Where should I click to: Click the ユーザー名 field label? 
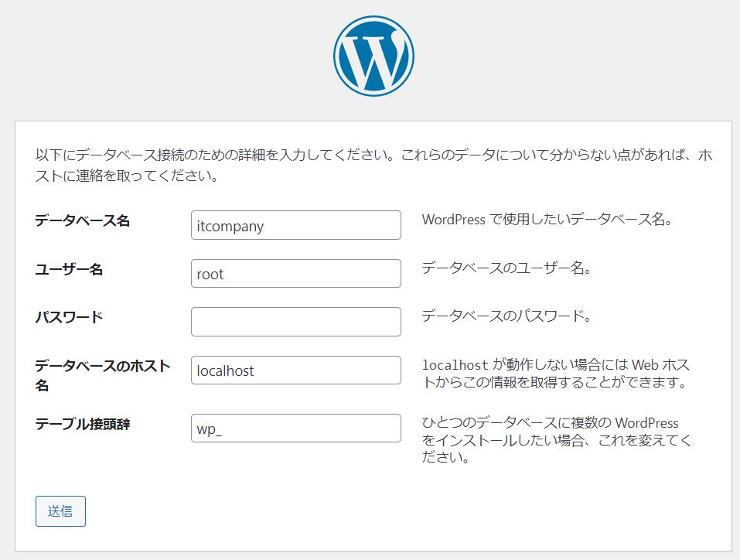pos(69,269)
